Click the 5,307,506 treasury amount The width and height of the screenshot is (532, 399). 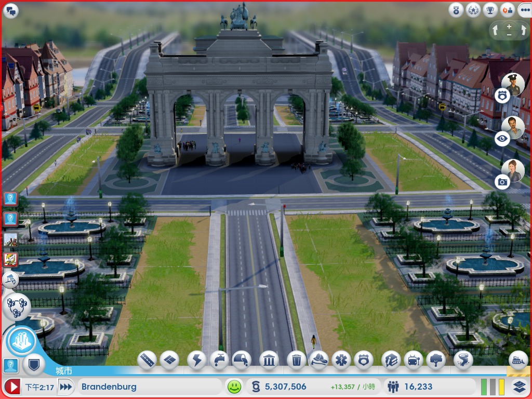click(285, 387)
